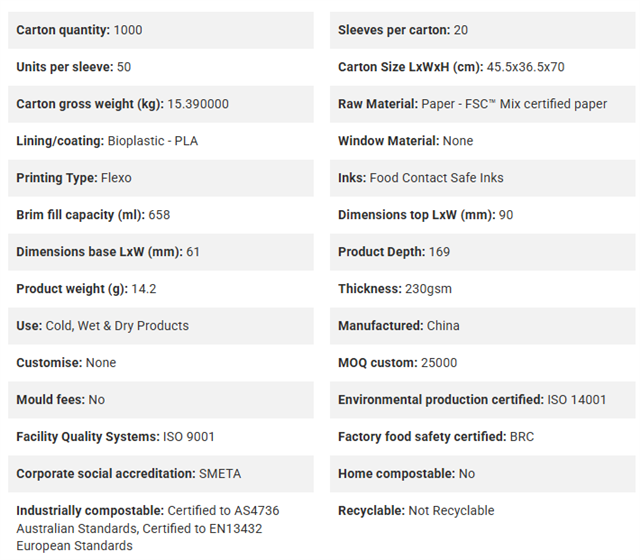
Task: Click the Carton gross weight entry
Action: coord(161,104)
